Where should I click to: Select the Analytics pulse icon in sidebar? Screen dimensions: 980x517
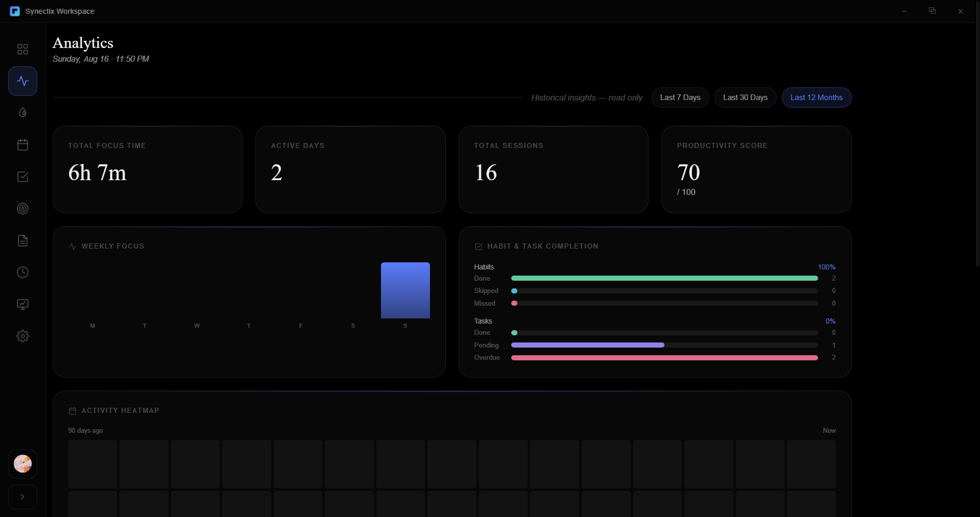pyautogui.click(x=22, y=81)
